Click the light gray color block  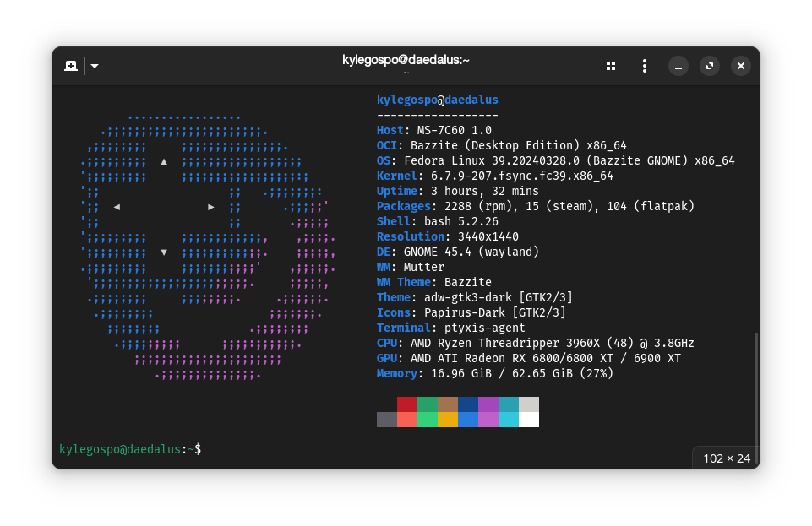point(529,404)
